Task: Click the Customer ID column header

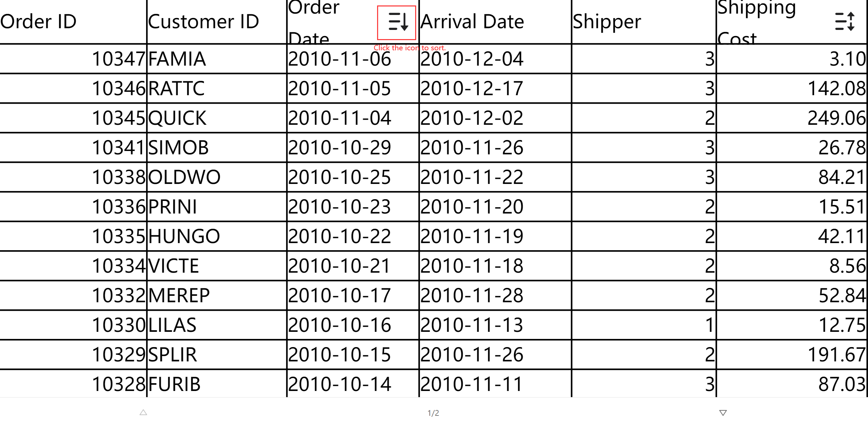Action: (x=204, y=21)
